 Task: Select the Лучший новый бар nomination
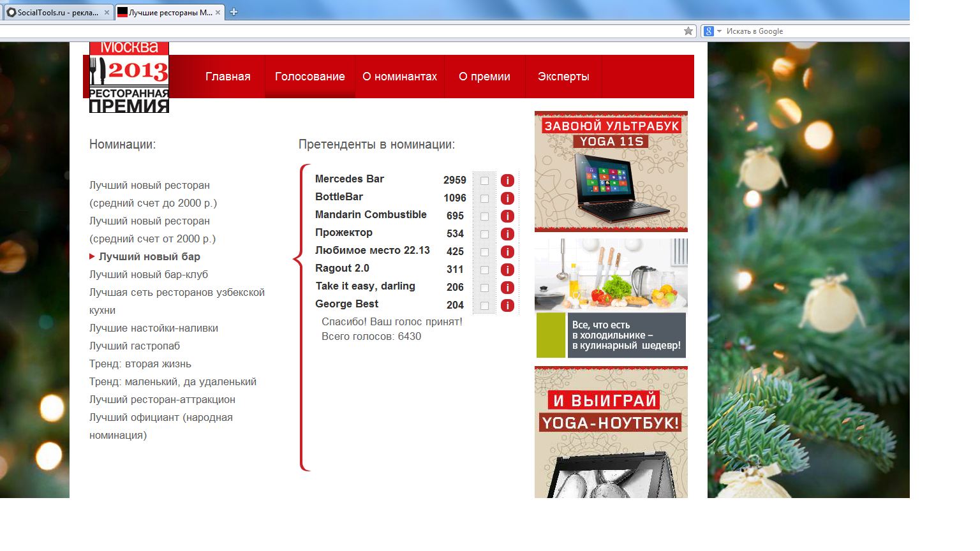(x=149, y=256)
